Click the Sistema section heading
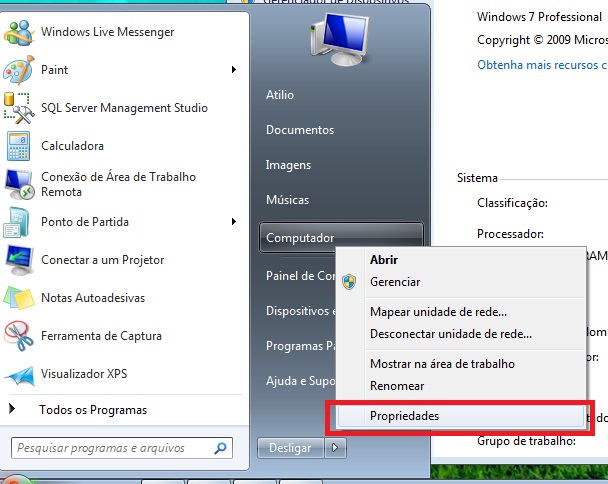The image size is (608, 484). (477, 178)
